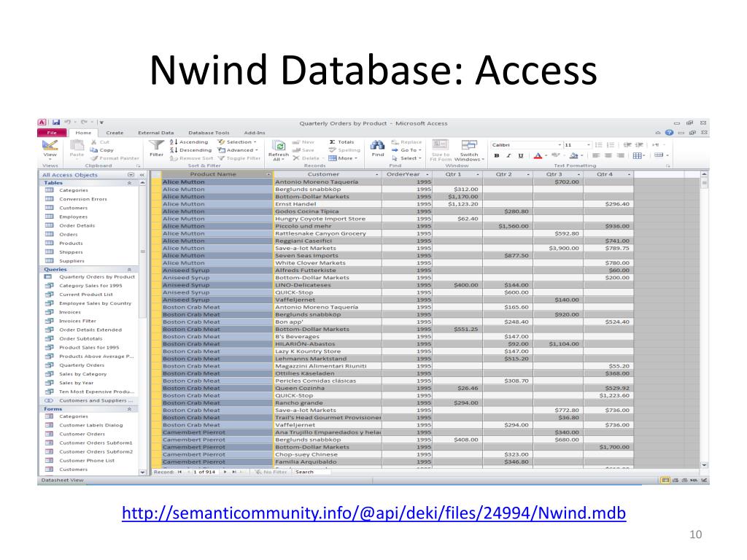Switch to the Create ribbon tab
The width and height of the screenshot is (747, 560).
tap(115, 133)
